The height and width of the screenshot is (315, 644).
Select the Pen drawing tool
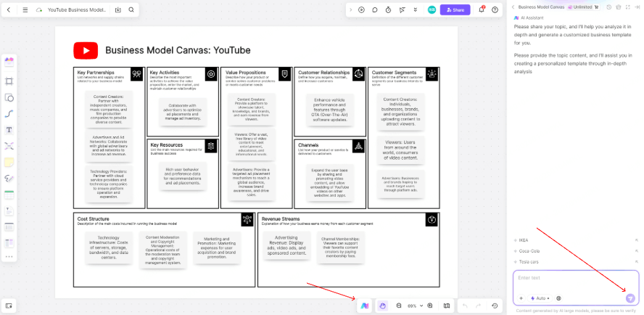tap(9, 179)
